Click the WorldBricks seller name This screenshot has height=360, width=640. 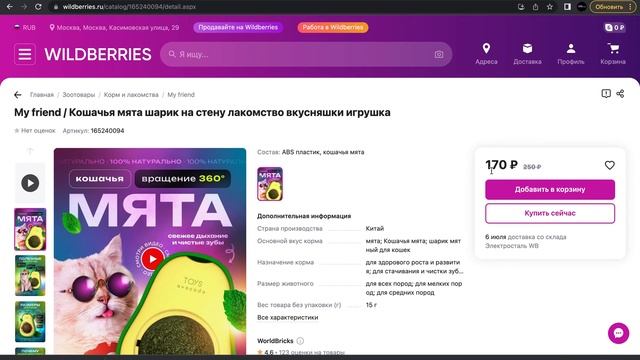coord(275,341)
